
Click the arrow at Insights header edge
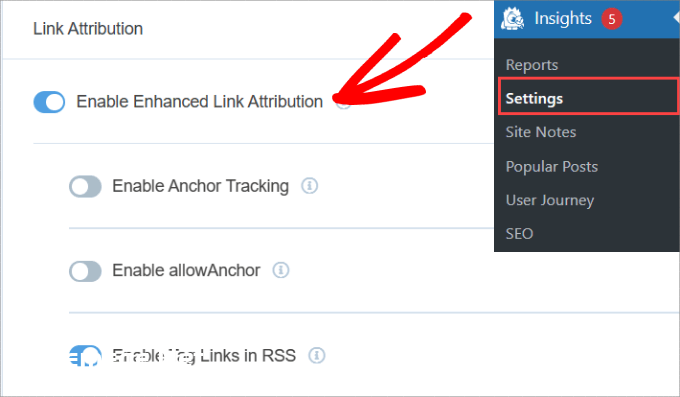[676, 18]
